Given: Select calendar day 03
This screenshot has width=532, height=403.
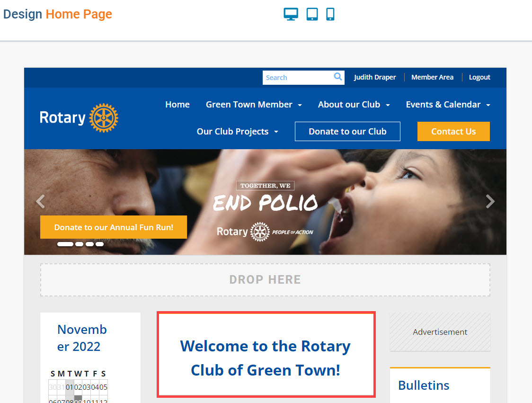Looking at the screenshot, I should pos(87,387).
